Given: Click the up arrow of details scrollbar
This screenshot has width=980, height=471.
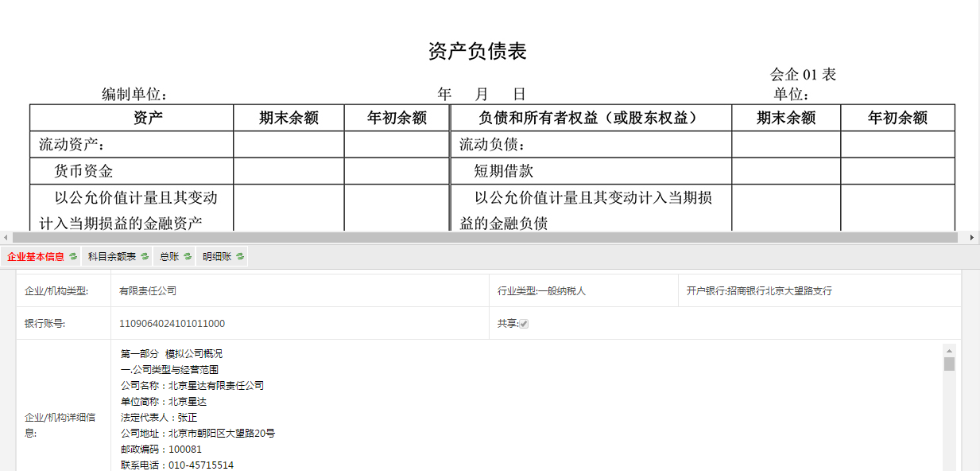Looking at the screenshot, I should point(949,351).
